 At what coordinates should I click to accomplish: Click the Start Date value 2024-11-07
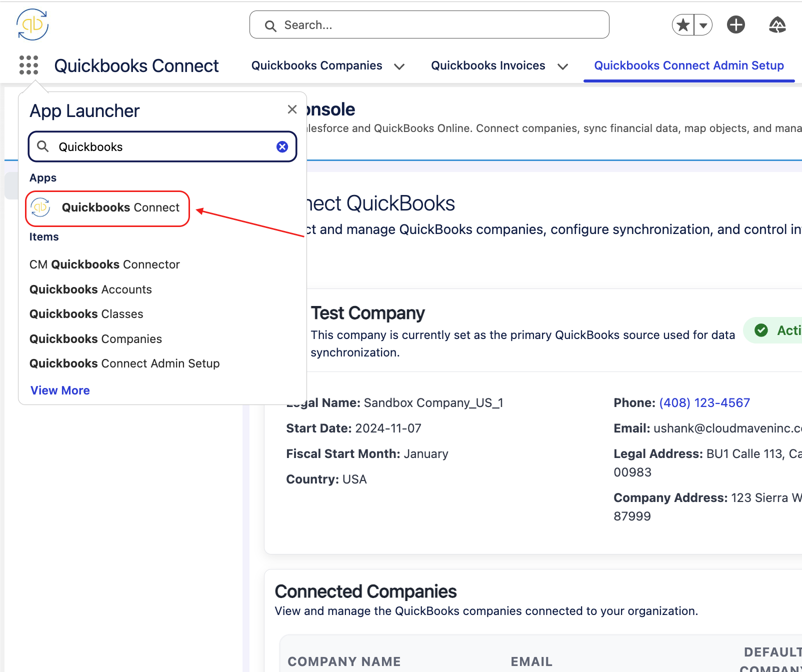click(x=388, y=428)
